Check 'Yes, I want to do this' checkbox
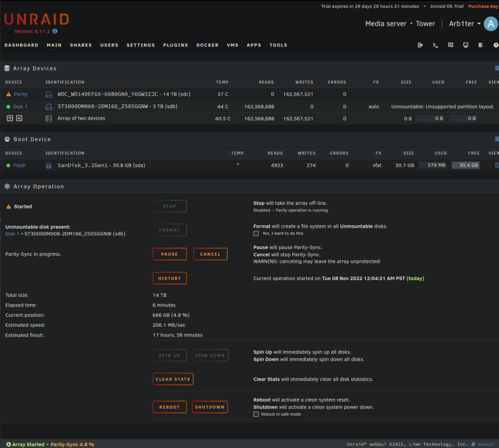This screenshot has height=448, width=499. tap(256, 234)
